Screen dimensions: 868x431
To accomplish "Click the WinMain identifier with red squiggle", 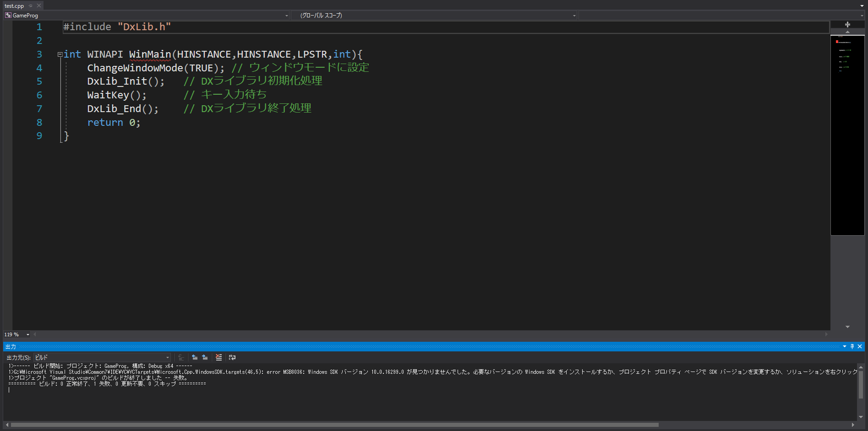I will tap(150, 54).
